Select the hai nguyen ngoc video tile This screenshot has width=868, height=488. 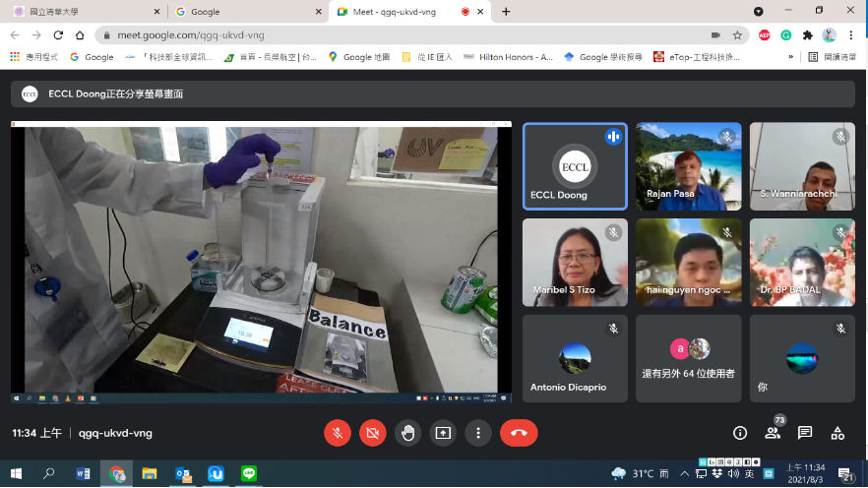tap(688, 263)
